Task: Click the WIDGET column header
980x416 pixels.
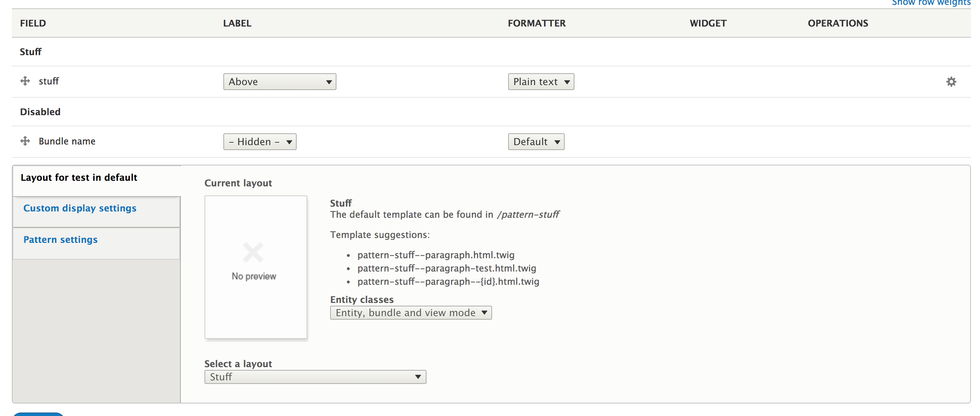Action: click(708, 23)
